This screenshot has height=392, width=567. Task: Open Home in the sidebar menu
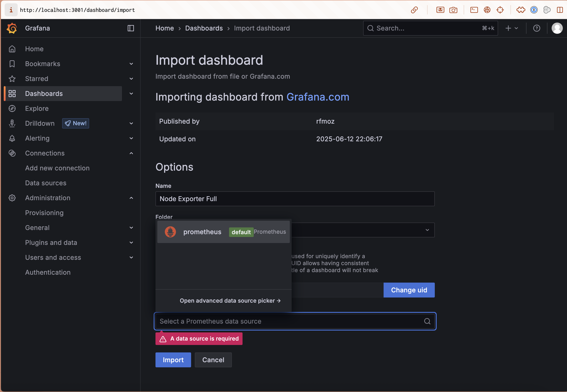[34, 49]
